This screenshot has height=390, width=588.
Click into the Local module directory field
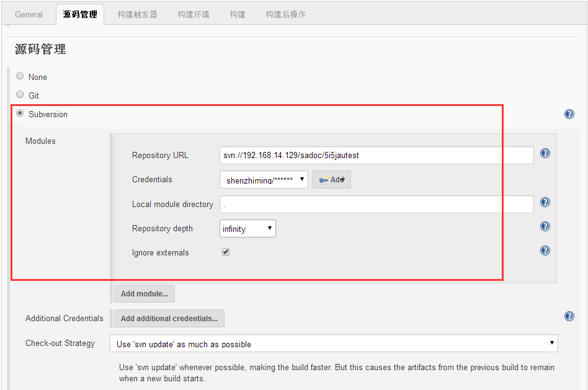376,205
